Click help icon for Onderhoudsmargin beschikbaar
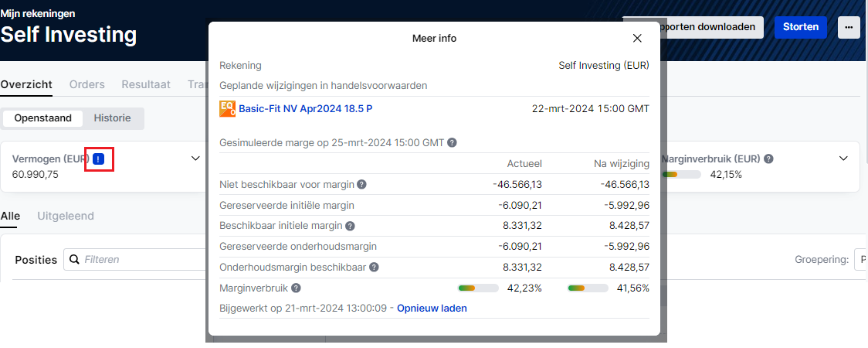The height and width of the screenshot is (348, 868). [x=374, y=268]
